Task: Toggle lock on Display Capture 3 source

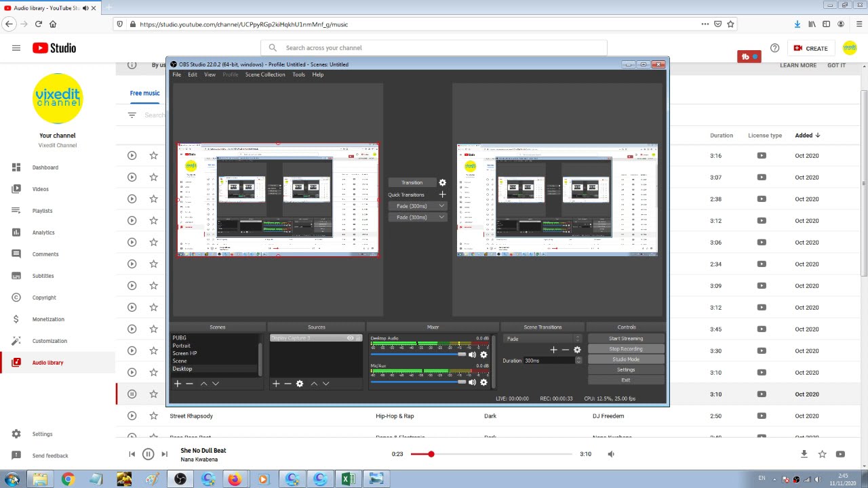Action: pyautogui.click(x=358, y=338)
